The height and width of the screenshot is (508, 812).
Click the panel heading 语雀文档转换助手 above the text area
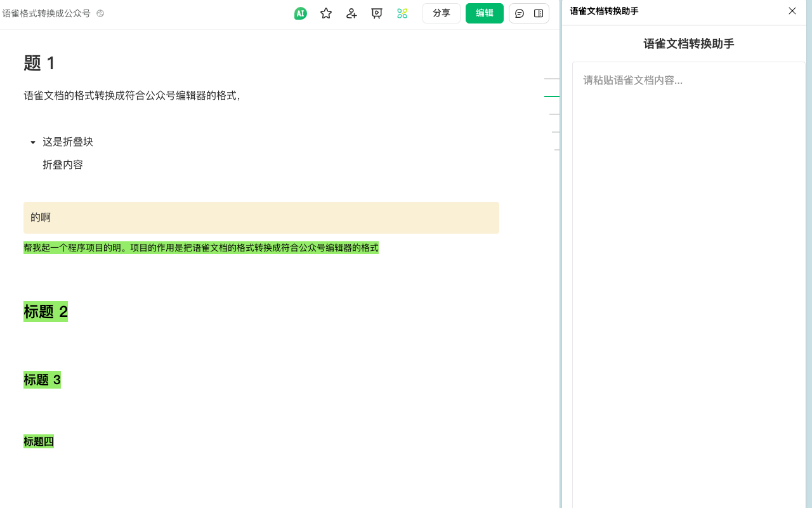689,44
